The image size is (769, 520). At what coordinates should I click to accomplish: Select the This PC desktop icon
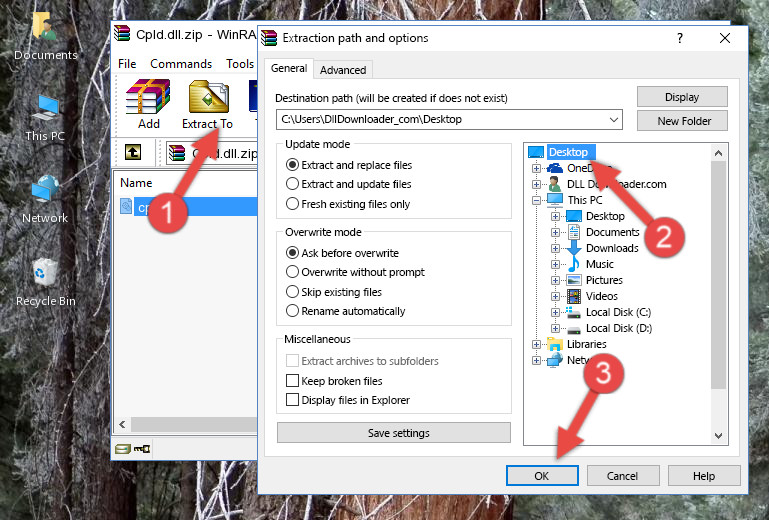pyautogui.click(x=45, y=118)
